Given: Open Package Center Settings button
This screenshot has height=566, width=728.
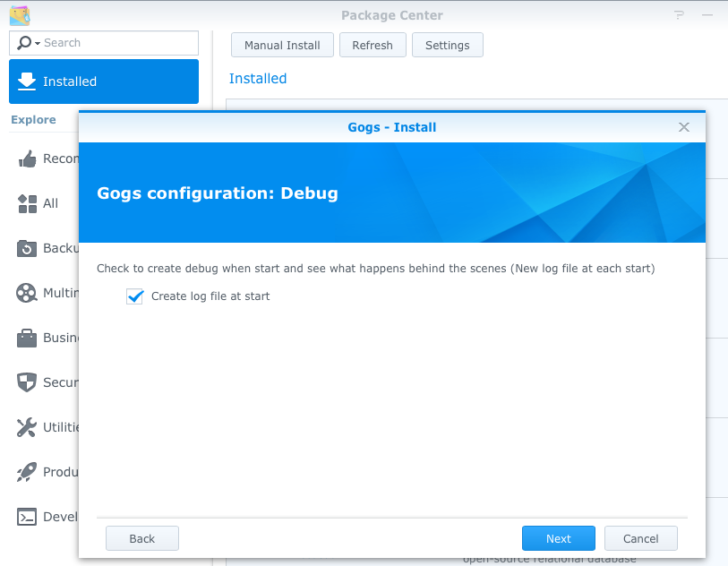Looking at the screenshot, I should [x=448, y=45].
